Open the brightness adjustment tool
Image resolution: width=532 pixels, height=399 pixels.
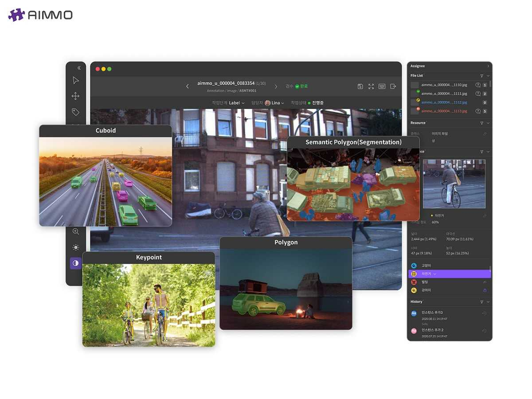[76, 247]
